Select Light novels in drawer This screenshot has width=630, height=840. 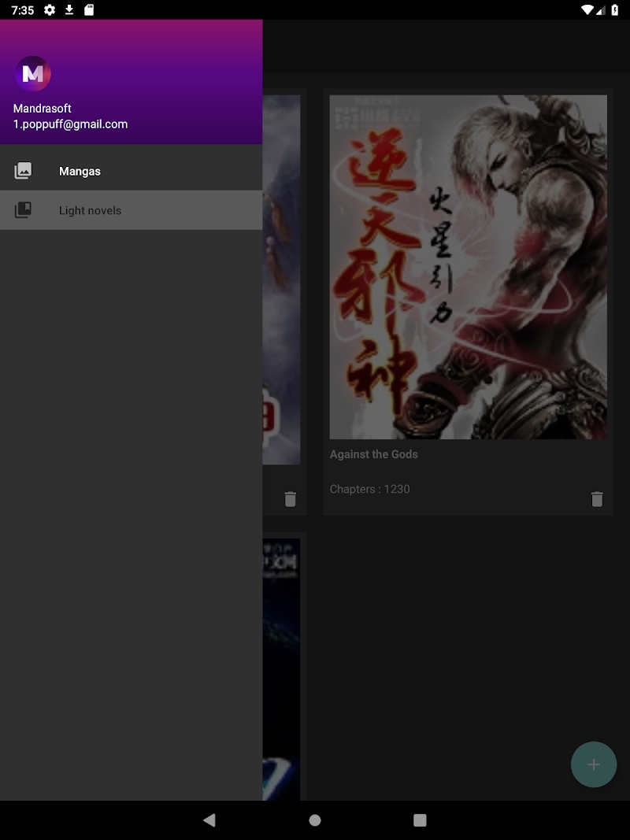pyautogui.click(x=132, y=210)
